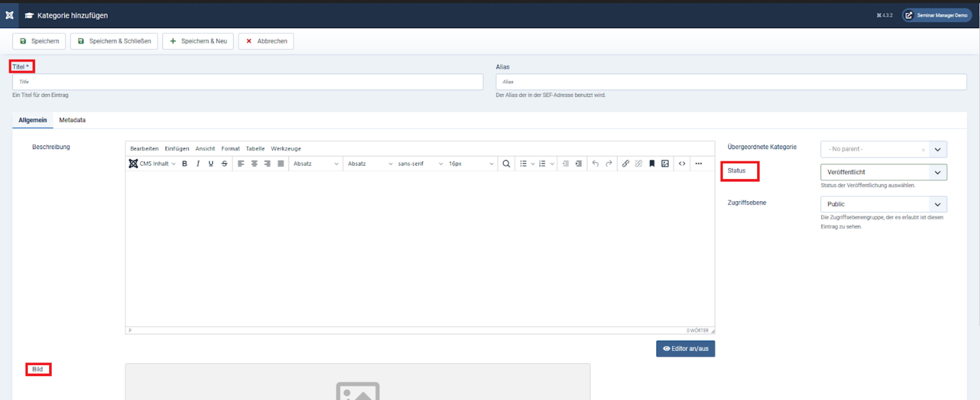
Task: Toggle bold formatting in editor
Action: [x=185, y=164]
